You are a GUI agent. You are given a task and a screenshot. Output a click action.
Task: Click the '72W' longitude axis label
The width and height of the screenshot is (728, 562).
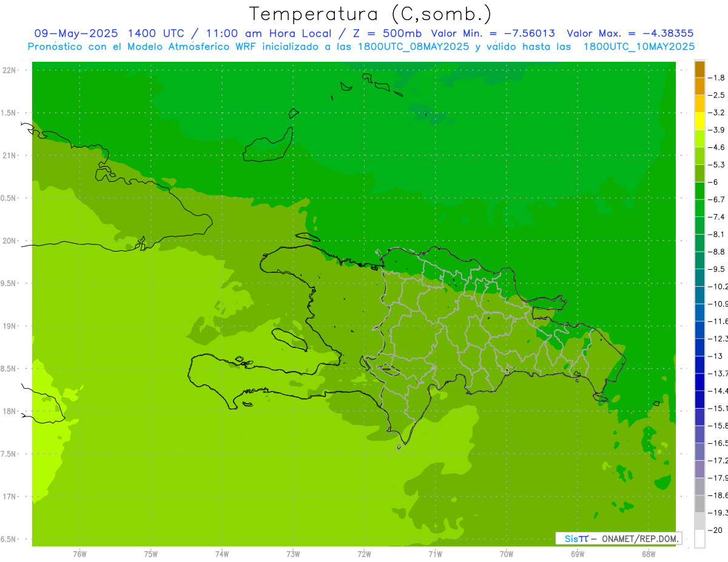tap(364, 554)
